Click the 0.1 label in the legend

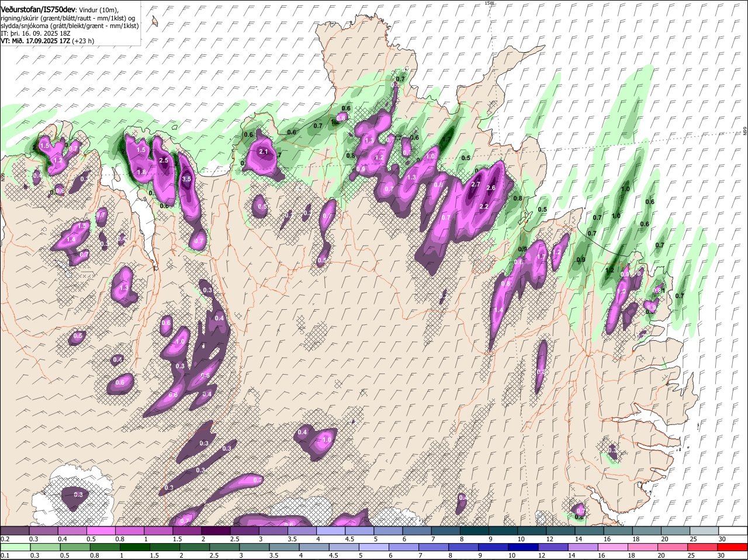5,556
